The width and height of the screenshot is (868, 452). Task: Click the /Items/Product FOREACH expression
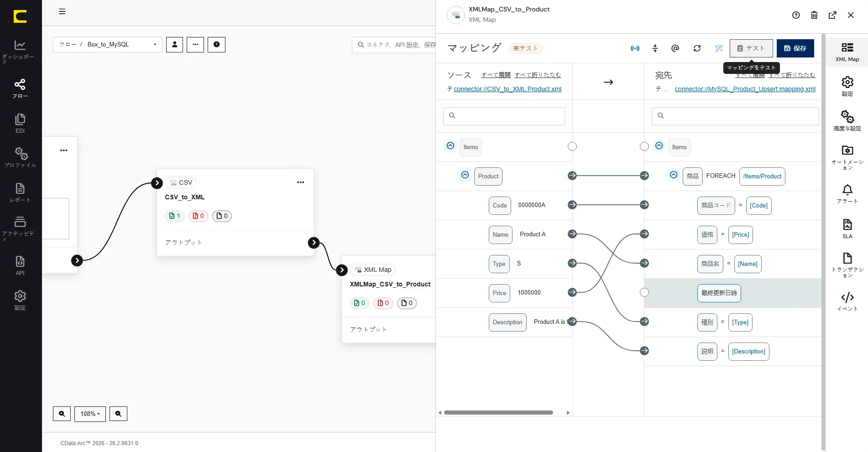pos(762,176)
